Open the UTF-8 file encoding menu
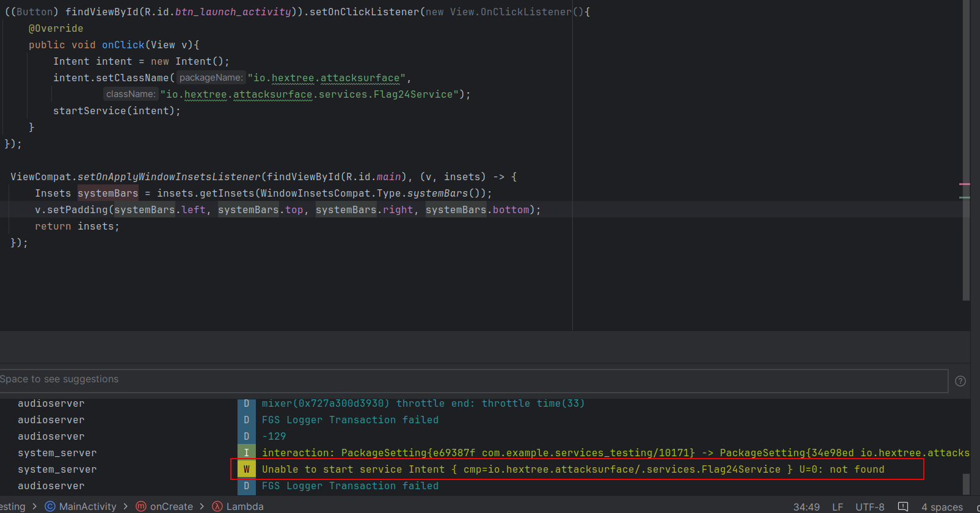The width and height of the screenshot is (980, 513). pos(869,507)
